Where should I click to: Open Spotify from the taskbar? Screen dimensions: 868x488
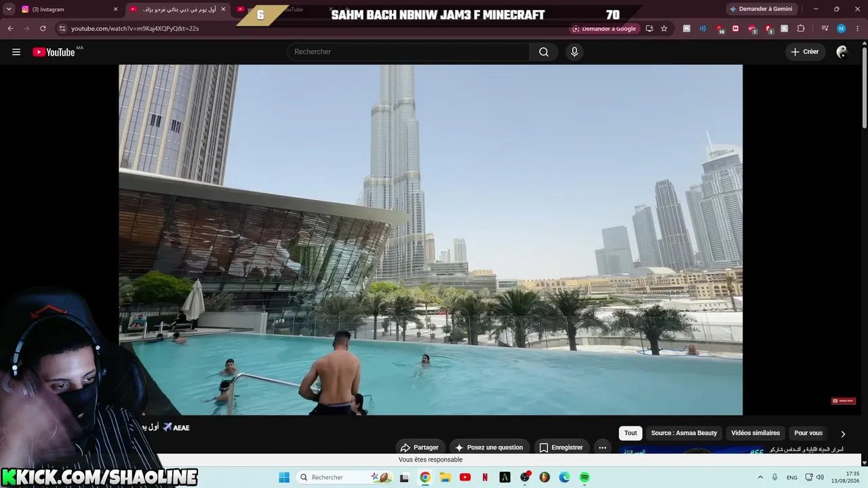(585, 477)
